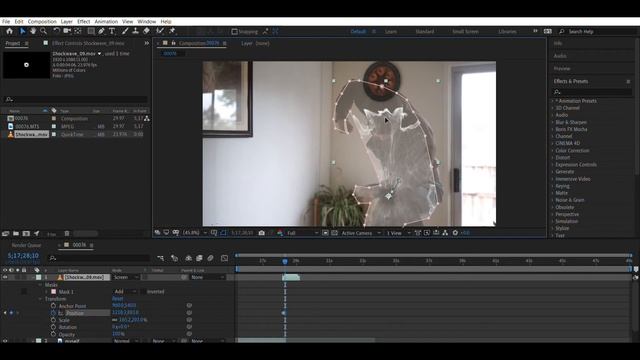640x360 pixels.
Task: Select the Roto Brush tool
Action: pyautogui.click(x=160, y=31)
